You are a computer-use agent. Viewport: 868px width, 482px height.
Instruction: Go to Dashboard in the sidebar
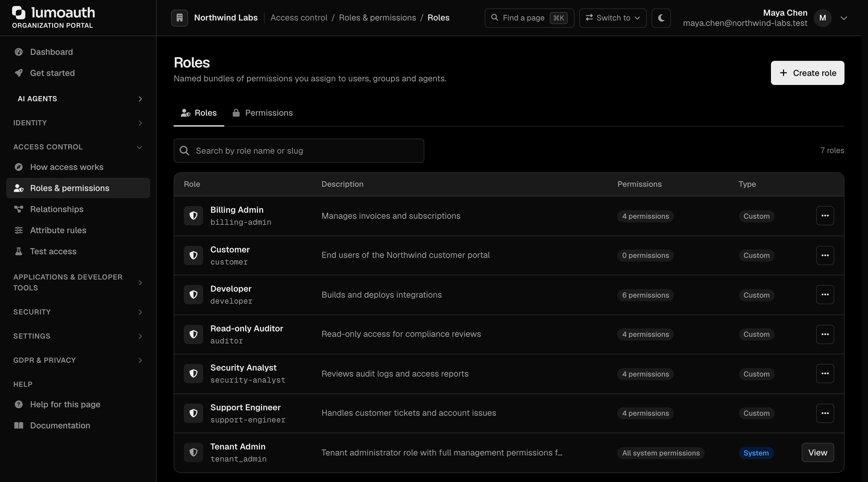point(78,52)
